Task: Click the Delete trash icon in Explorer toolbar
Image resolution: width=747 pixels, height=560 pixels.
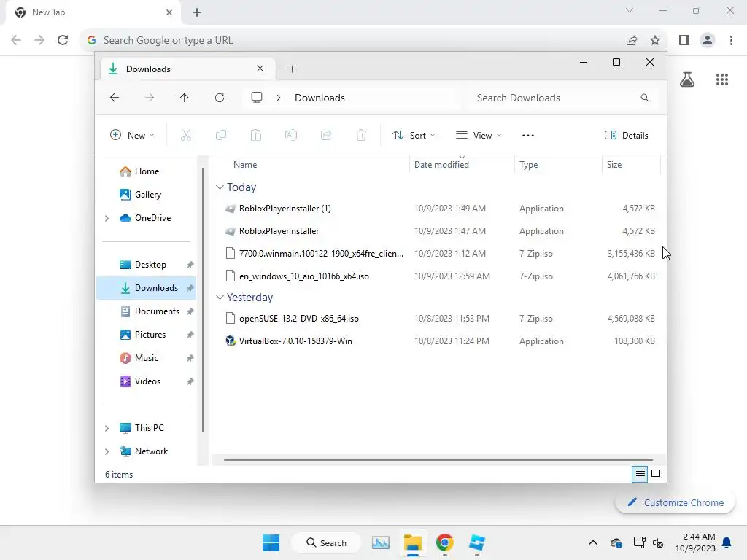Action: tap(361, 135)
